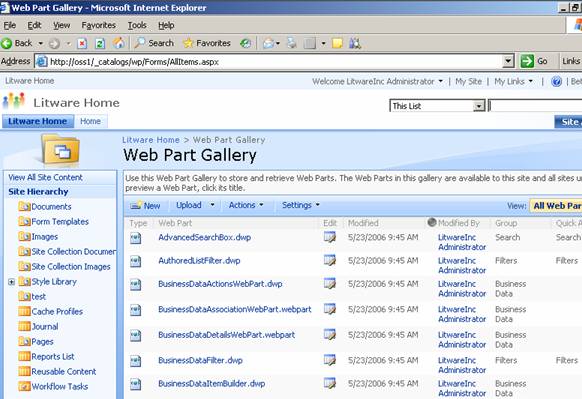Click the Edit page icon in toolbar
The image size is (582, 399).
[x=310, y=43]
